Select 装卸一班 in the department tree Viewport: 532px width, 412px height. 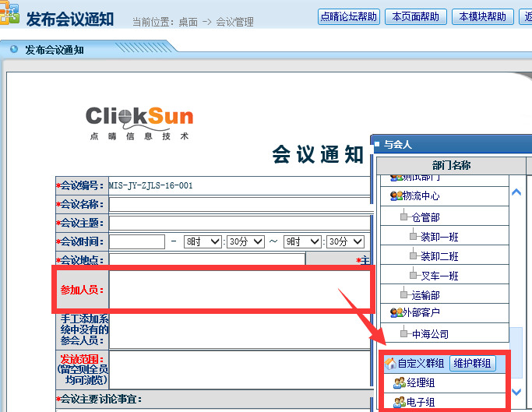coord(439,237)
